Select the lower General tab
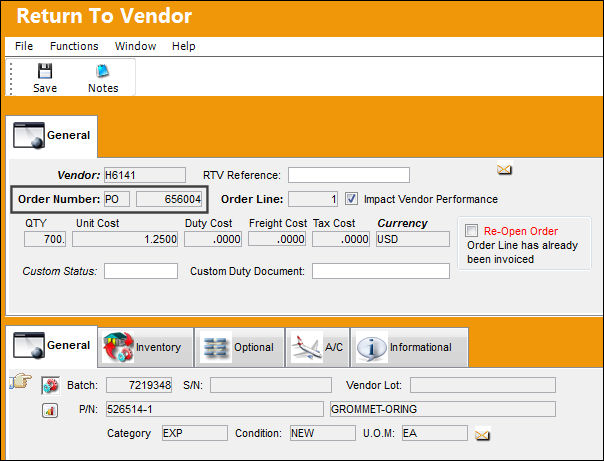 tap(52, 346)
